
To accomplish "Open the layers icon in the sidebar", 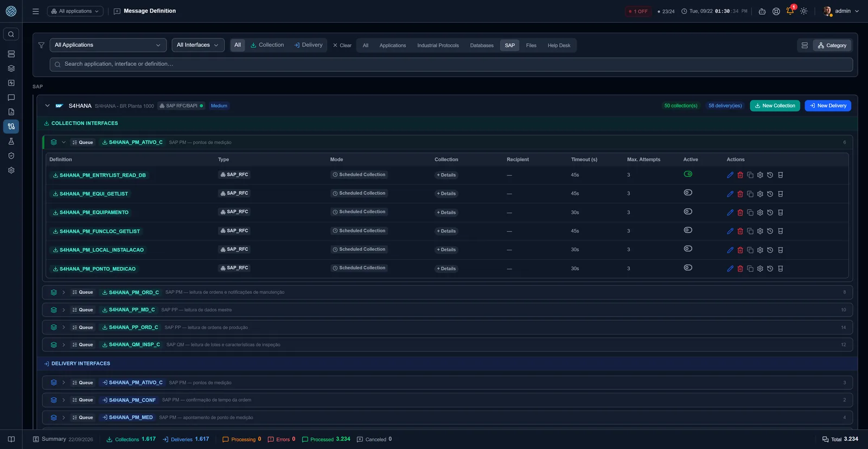I will (x=11, y=68).
